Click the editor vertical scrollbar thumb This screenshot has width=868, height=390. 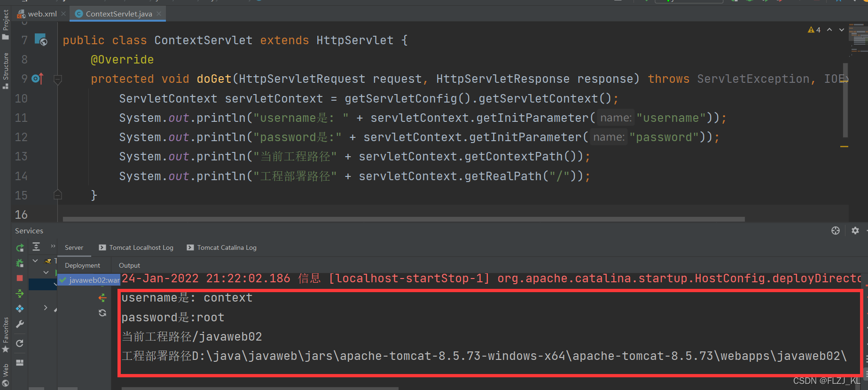pyautogui.click(x=845, y=100)
